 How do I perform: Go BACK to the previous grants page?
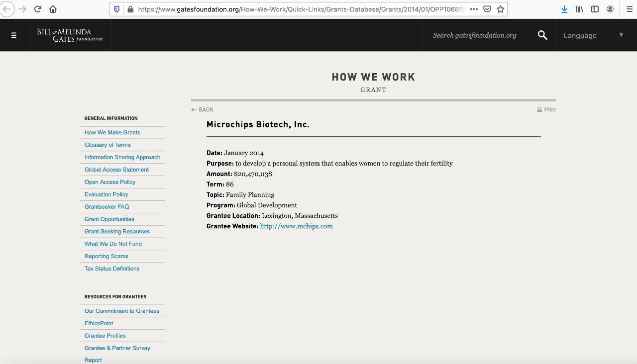pos(203,109)
